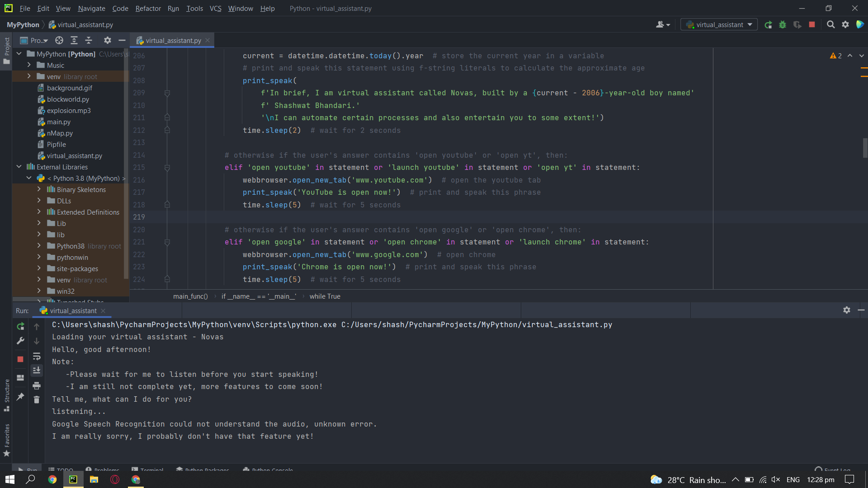Open user account dropdown in toolbar
Screen dimensions: 868x488
[663, 25]
